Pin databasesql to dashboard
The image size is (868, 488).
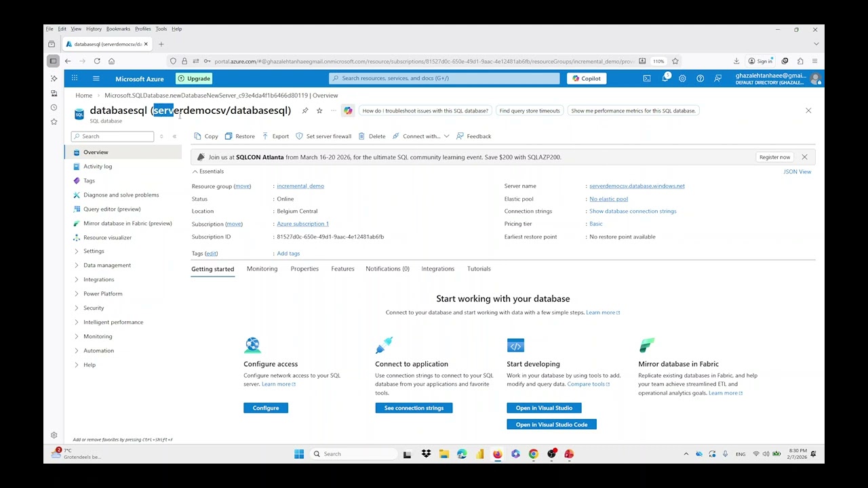pyautogui.click(x=305, y=110)
